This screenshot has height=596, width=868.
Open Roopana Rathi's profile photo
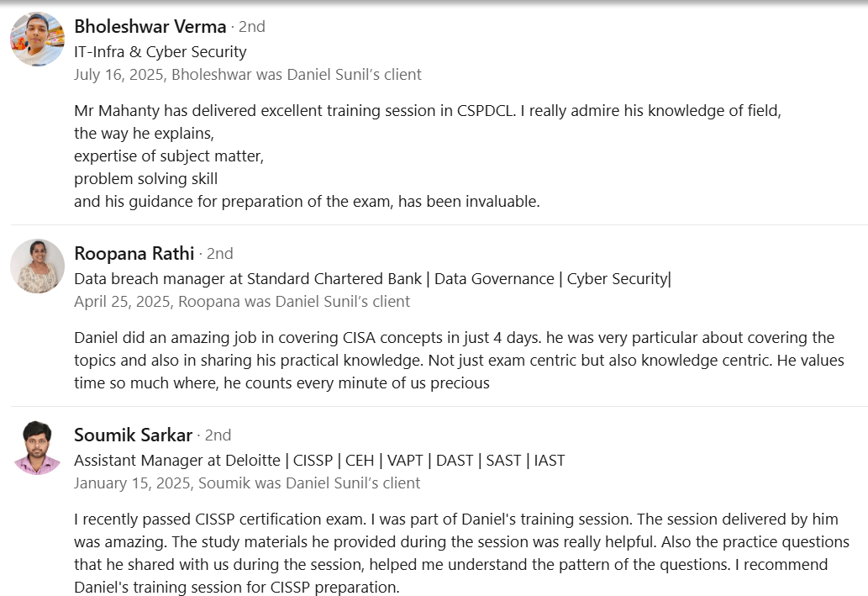38,266
